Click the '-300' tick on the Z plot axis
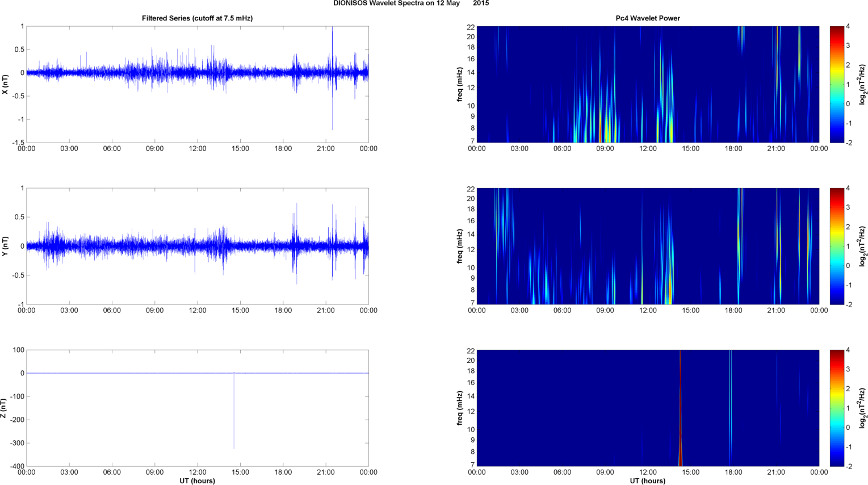This screenshot has width=868, height=485. [x=18, y=443]
